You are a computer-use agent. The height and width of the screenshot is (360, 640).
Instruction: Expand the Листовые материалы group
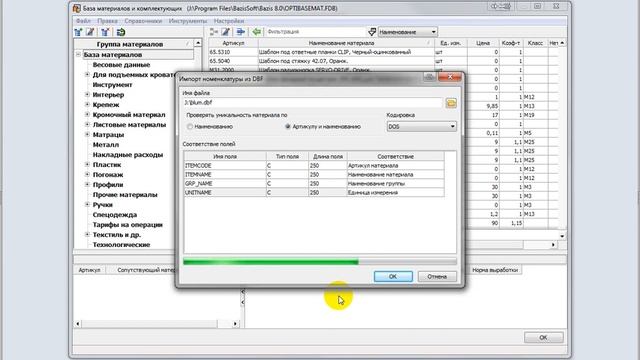pos(87,124)
